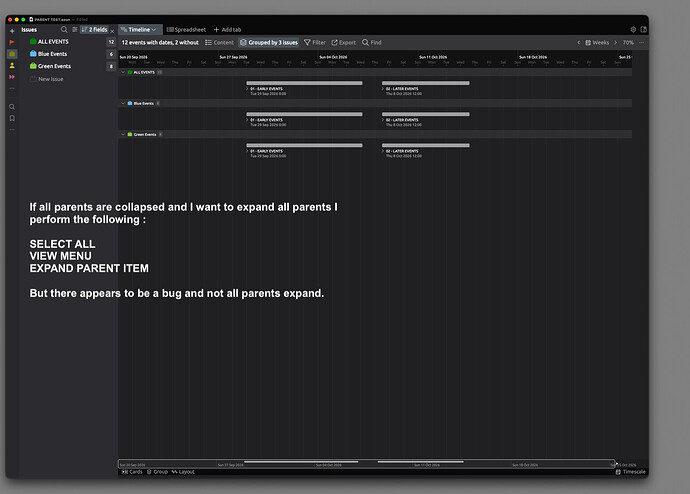The width and height of the screenshot is (690, 494).
Task: Click the count badge 8 beside Green Events
Action: coord(111,66)
